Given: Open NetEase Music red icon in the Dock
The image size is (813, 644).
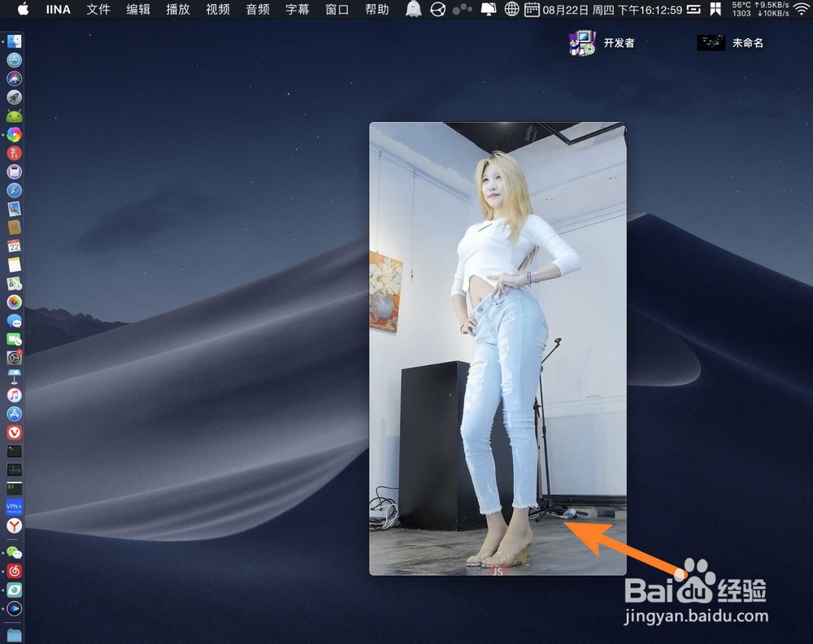Looking at the screenshot, I should (14, 572).
